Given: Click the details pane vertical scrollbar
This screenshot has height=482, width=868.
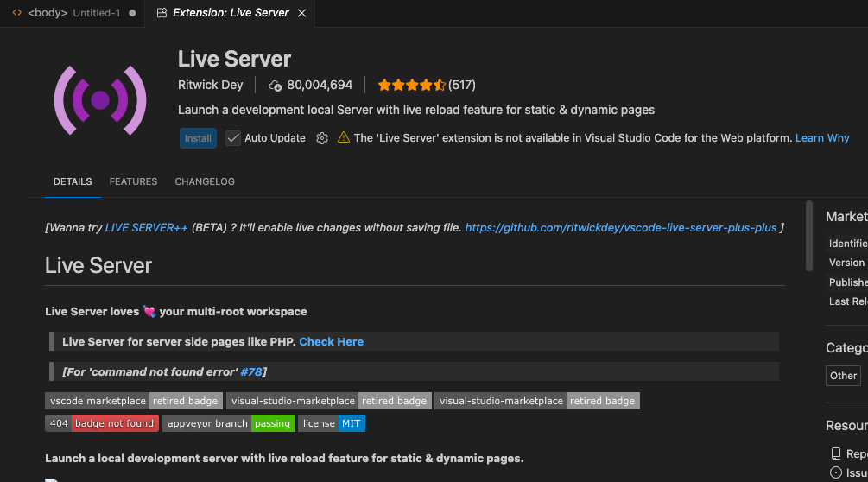Looking at the screenshot, I should coord(808,236).
